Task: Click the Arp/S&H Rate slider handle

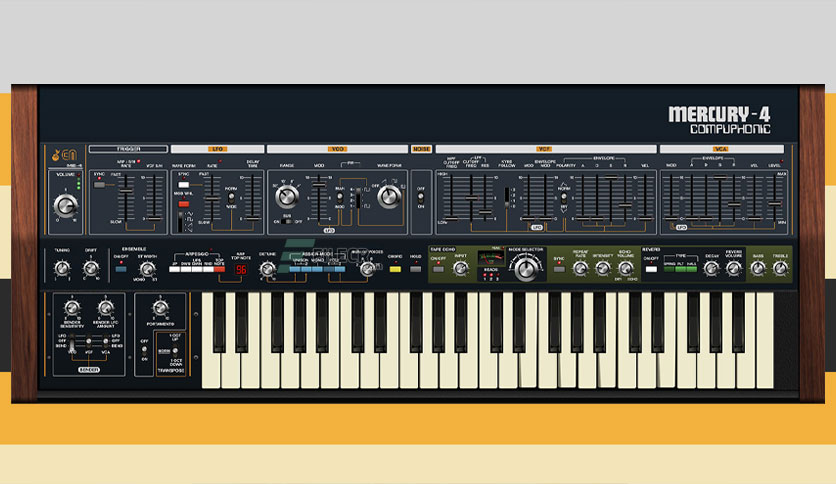Action: click(125, 191)
